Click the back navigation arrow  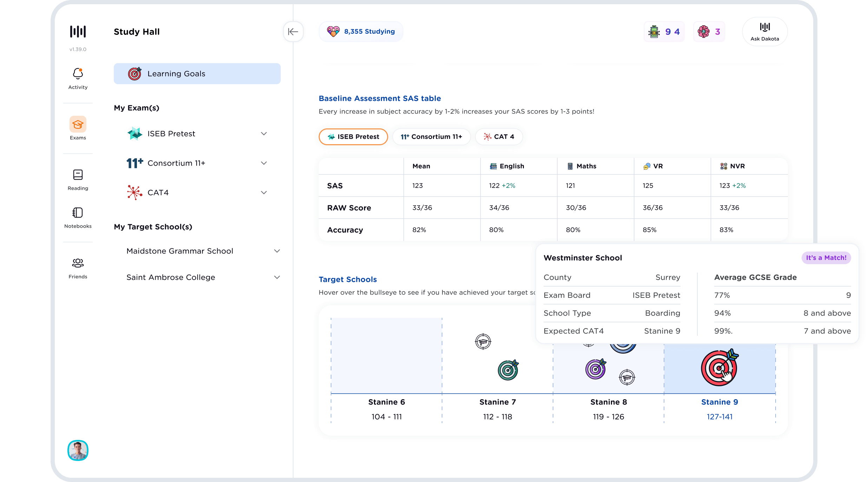(x=293, y=32)
